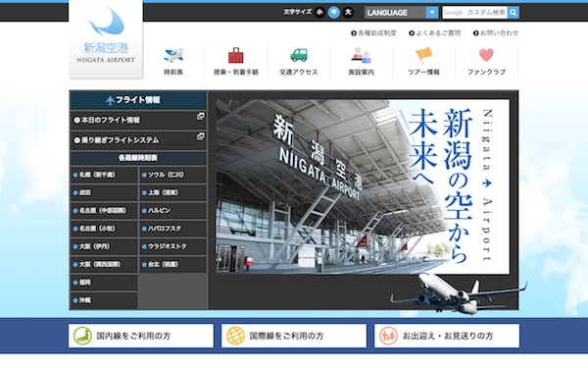Open the お問い合わせ link
588x368 pixels.
495,33
